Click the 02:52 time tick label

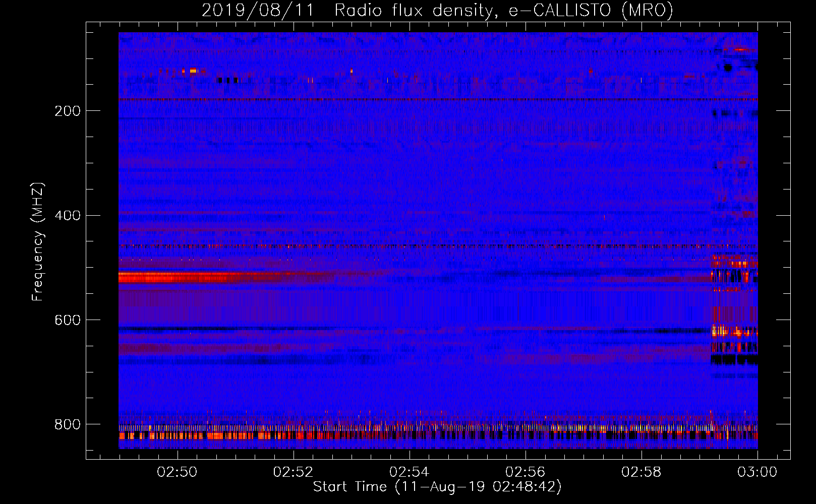(x=293, y=472)
